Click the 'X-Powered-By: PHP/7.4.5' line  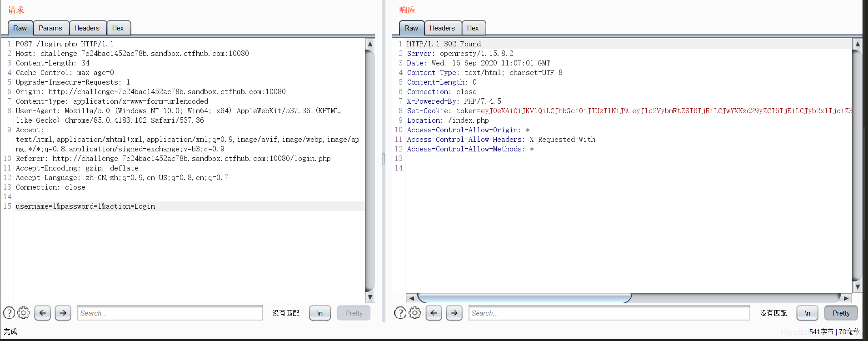454,101
